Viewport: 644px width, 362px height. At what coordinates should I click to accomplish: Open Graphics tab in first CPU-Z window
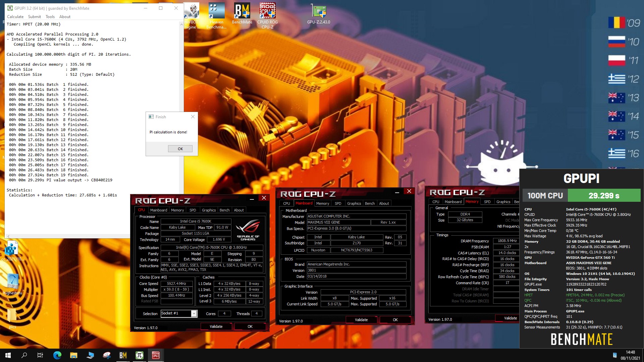pos(209,210)
